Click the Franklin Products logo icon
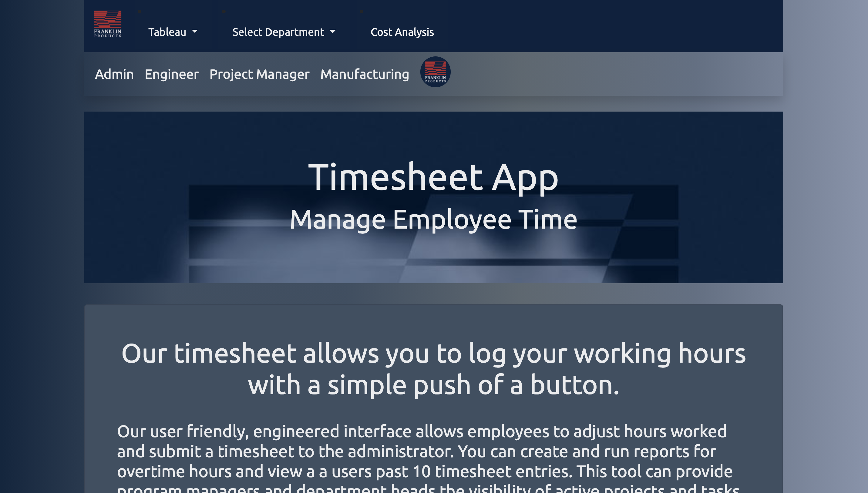The height and width of the screenshot is (493, 868). click(108, 24)
